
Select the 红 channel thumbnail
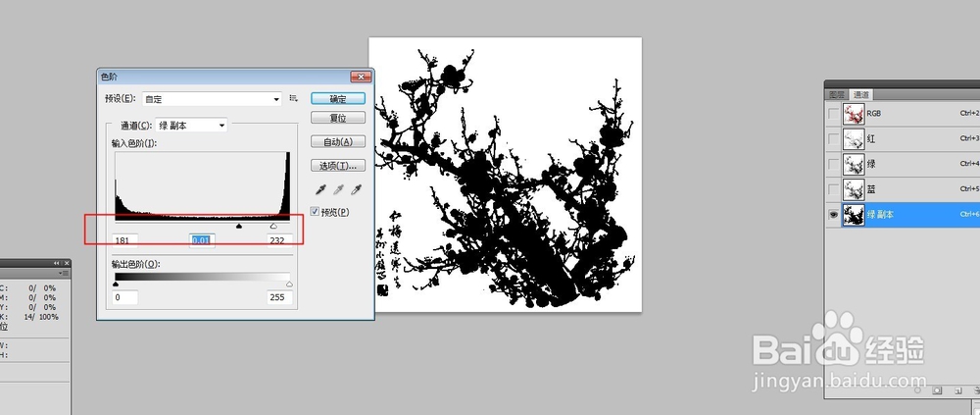[854, 139]
